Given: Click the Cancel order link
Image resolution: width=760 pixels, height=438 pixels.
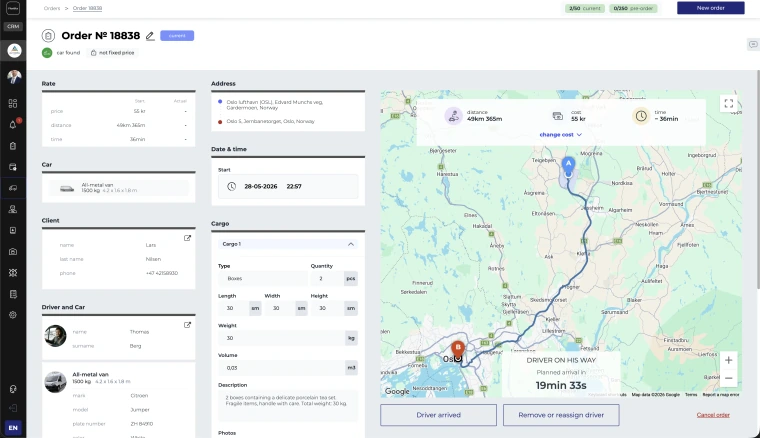Looking at the screenshot, I should [713, 415].
